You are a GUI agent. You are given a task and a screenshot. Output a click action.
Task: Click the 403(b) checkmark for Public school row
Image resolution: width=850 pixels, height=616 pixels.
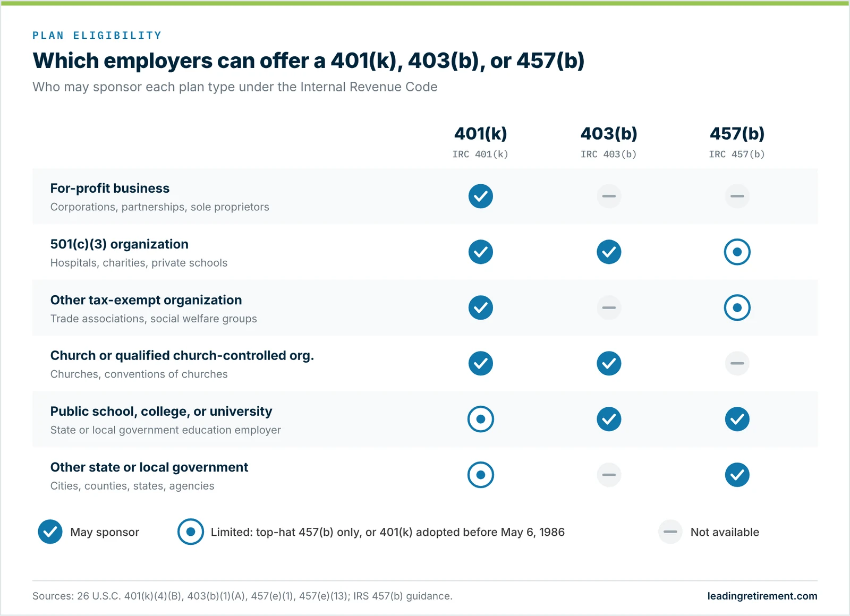click(609, 420)
